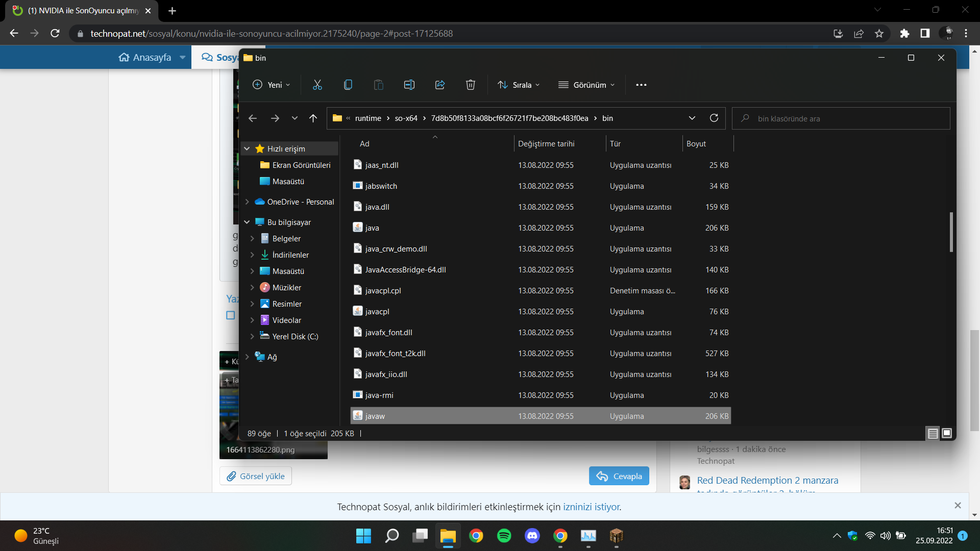Viewport: 980px width, 551px height.
Task: Tick the checkbox beside the reply editor
Action: point(231,315)
